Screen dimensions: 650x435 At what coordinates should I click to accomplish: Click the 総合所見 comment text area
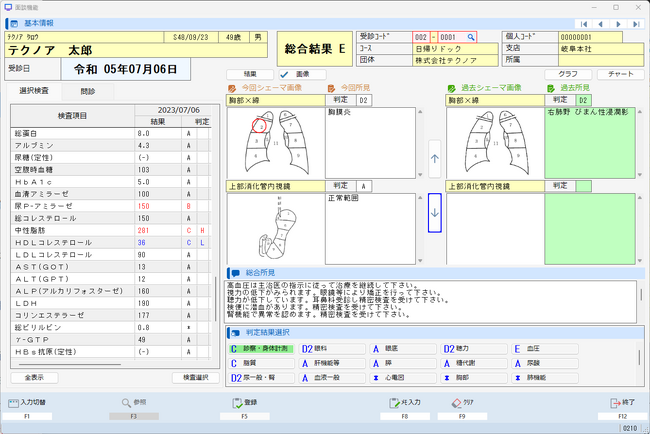click(x=430, y=301)
